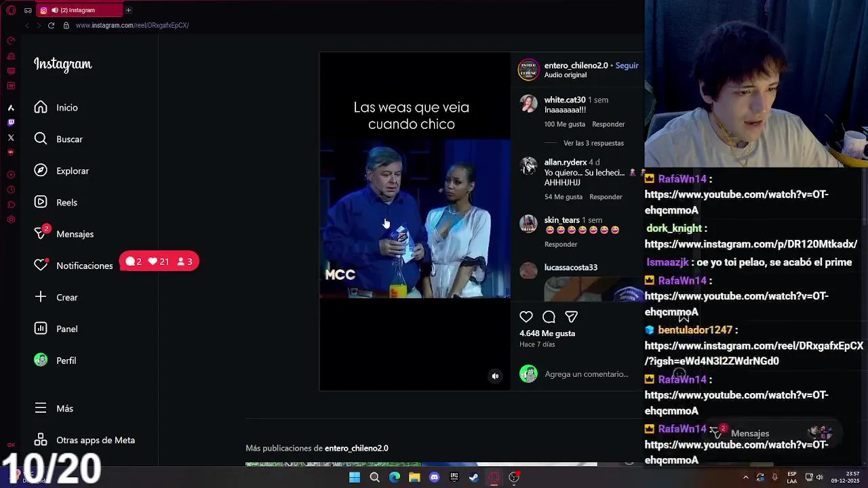Click inside Agrega un comentario field
This screenshot has height=488, width=868.
click(587, 373)
